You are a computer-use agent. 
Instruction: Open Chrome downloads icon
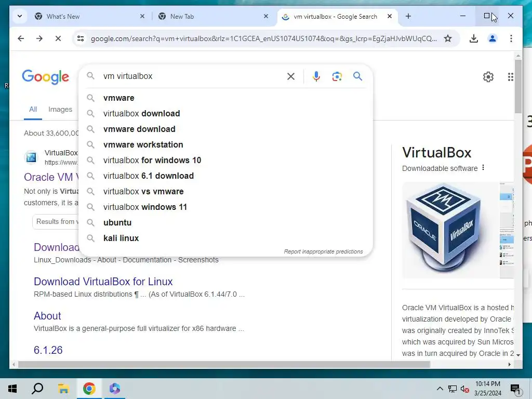(x=474, y=38)
